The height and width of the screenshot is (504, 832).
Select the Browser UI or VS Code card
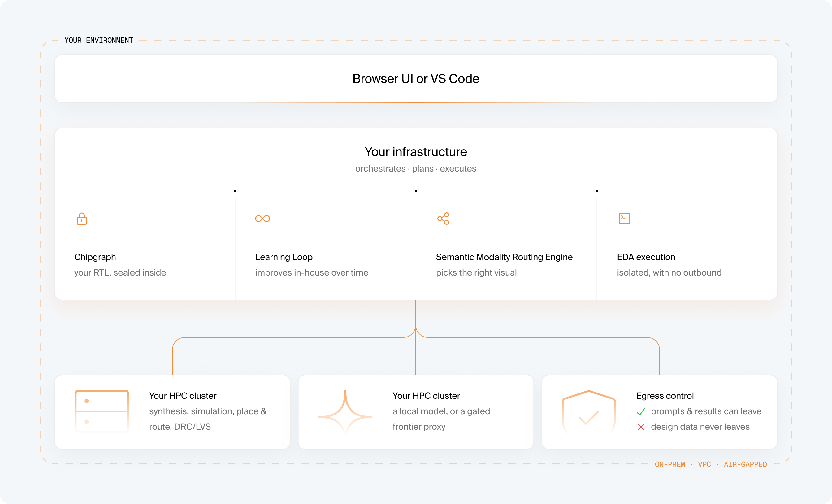pyautogui.click(x=416, y=79)
